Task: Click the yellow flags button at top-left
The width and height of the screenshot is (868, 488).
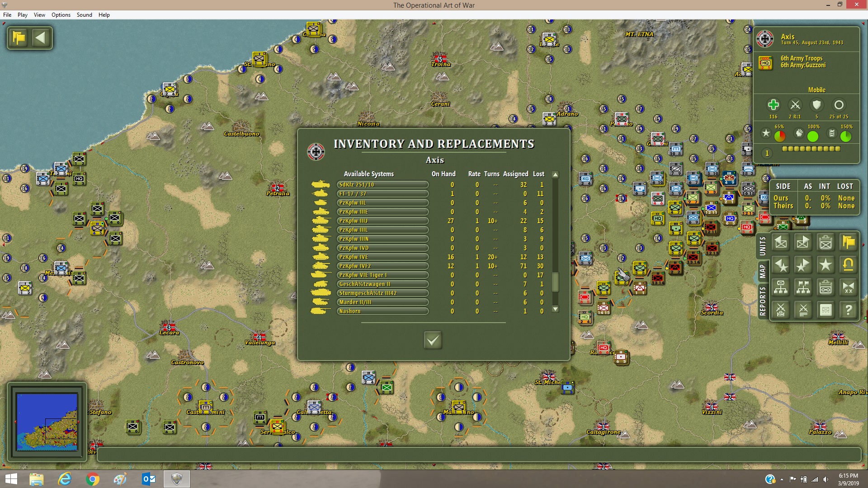Action: point(19,38)
